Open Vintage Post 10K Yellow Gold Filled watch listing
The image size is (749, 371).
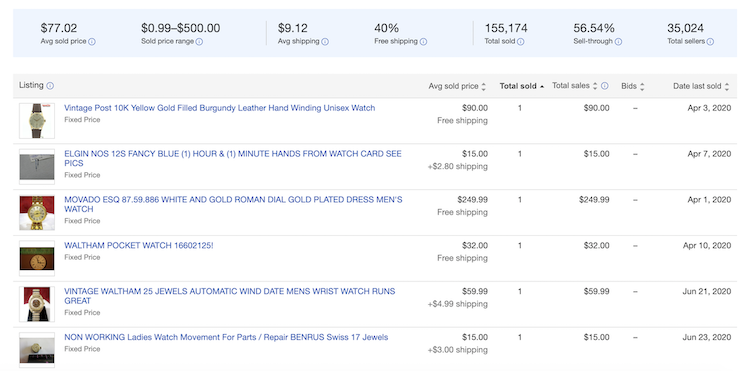pos(220,108)
